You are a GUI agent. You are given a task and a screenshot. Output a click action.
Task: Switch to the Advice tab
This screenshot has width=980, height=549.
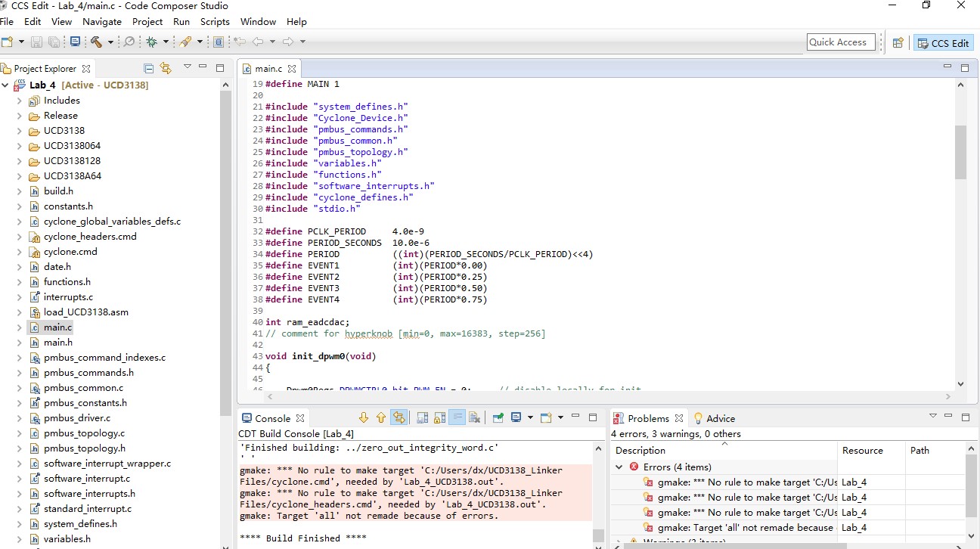(x=720, y=418)
